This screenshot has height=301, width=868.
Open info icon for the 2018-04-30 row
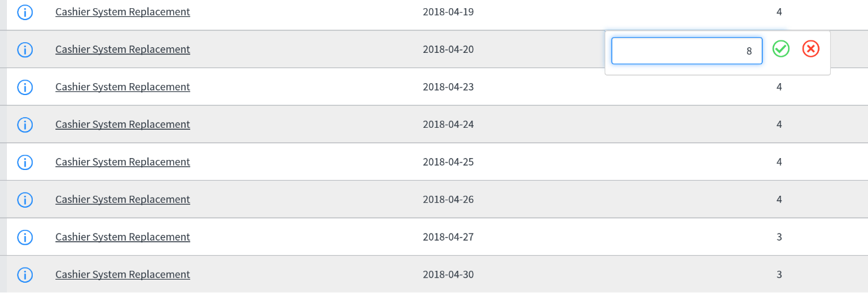(x=25, y=275)
